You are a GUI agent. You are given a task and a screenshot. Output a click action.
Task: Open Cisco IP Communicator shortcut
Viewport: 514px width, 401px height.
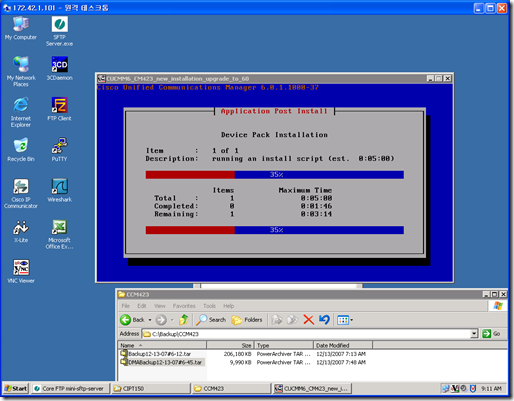coord(21,193)
